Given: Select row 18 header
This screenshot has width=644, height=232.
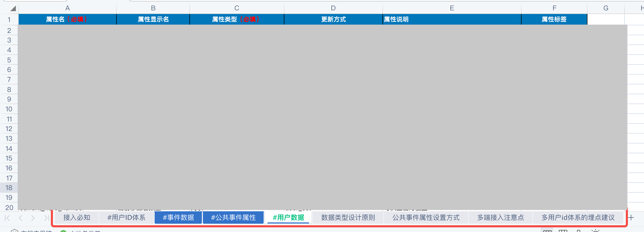Looking at the screenshot, I should [x=9, y=188].
